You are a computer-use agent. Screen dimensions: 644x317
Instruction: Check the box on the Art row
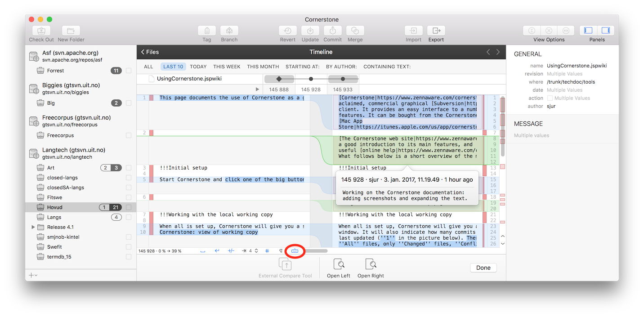coord(129,168)
